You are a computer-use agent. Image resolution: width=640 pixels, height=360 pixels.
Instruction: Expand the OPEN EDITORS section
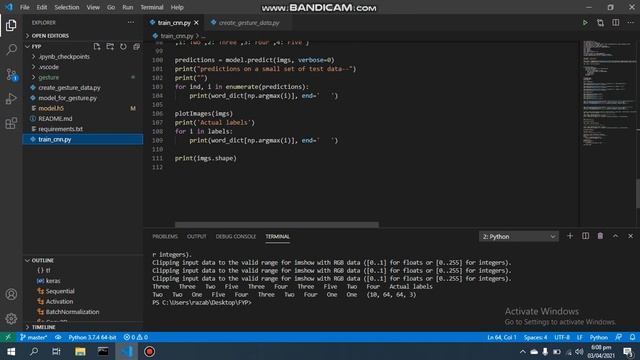pos(50,36)
